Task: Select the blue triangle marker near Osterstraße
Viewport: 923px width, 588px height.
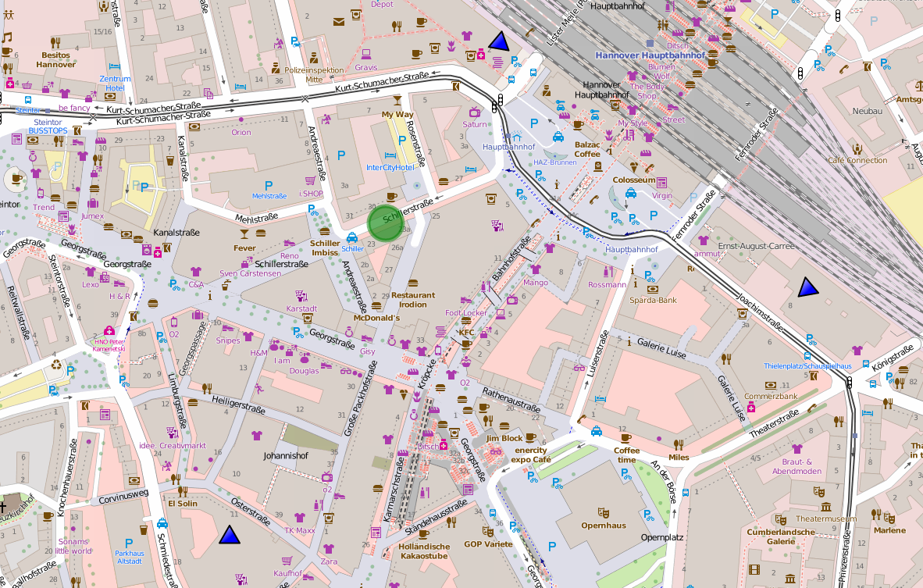Action: [230, 534]
